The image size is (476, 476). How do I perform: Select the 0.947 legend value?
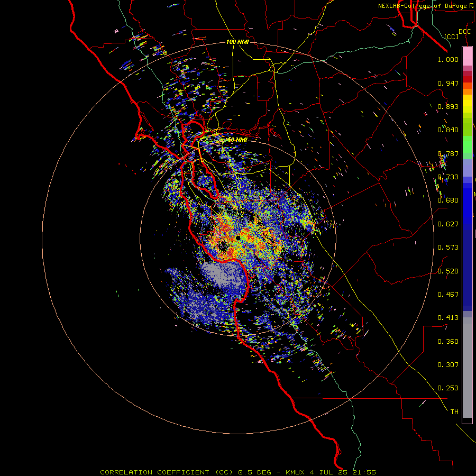click(x=448, y=83)
